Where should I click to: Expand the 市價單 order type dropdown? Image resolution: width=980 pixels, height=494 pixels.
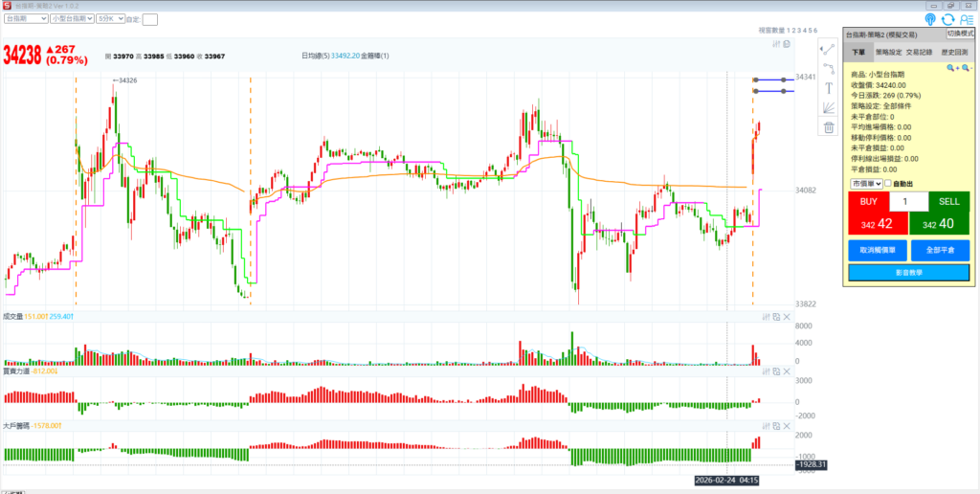click(x=865, y=184)
